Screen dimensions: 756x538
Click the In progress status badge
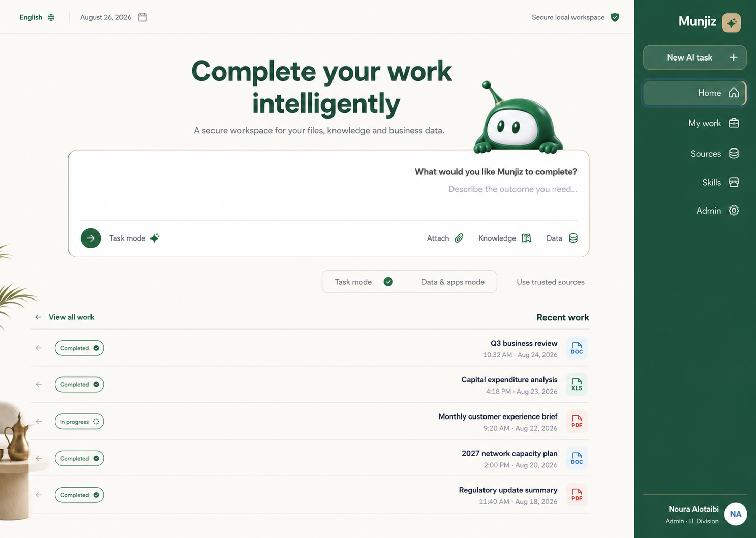79,422
